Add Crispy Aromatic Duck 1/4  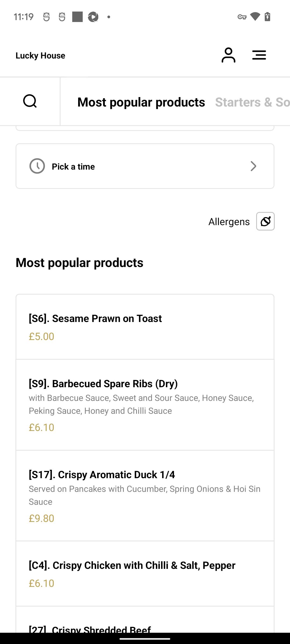tap(145, 496)
